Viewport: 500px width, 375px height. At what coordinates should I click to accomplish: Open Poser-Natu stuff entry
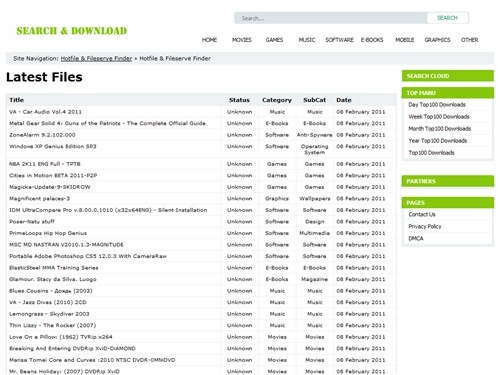click(x=32, y=222)
